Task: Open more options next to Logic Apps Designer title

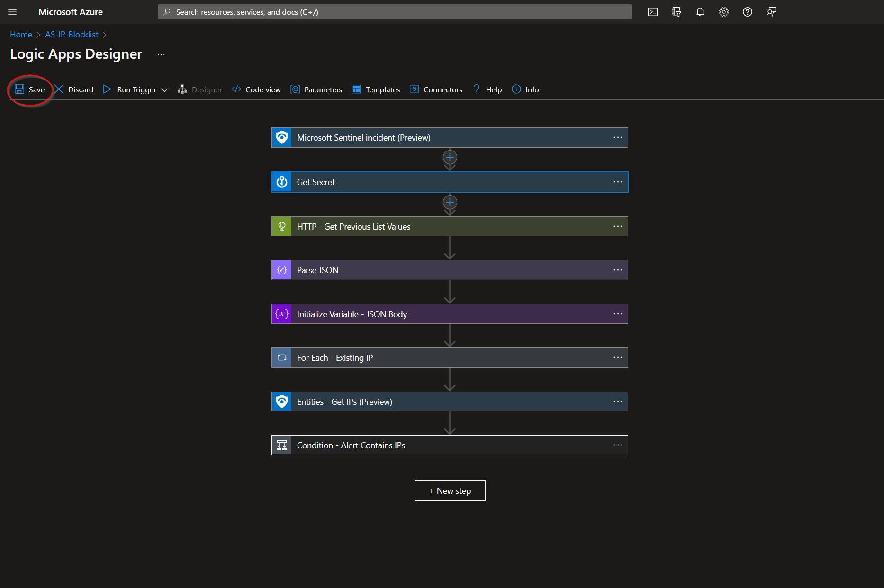Action: [x=162, y=54]
